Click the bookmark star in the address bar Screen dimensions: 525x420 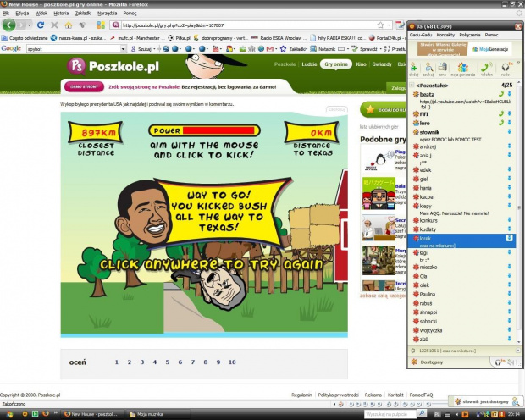[x=380, y=25]
